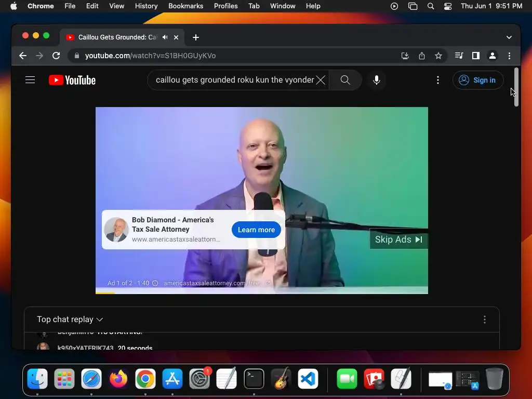Click the k950xYATERIK743 chat username
Viewport: 532px width, 399px height.
pos(85,348)
